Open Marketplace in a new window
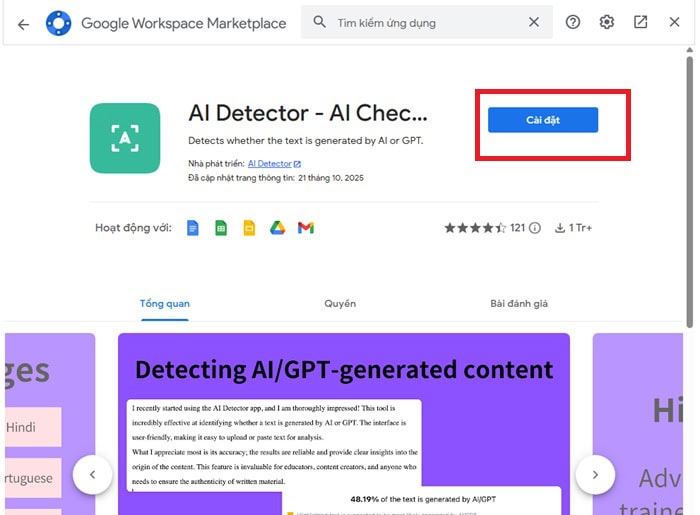Screen dimensions: 700x515 pyautogui.click(x=641, y=22)
